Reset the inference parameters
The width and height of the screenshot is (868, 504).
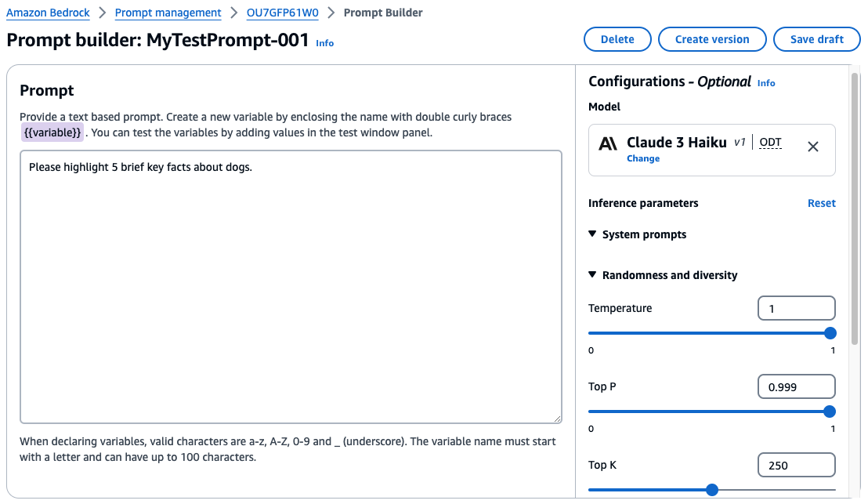tap(822, 203)
